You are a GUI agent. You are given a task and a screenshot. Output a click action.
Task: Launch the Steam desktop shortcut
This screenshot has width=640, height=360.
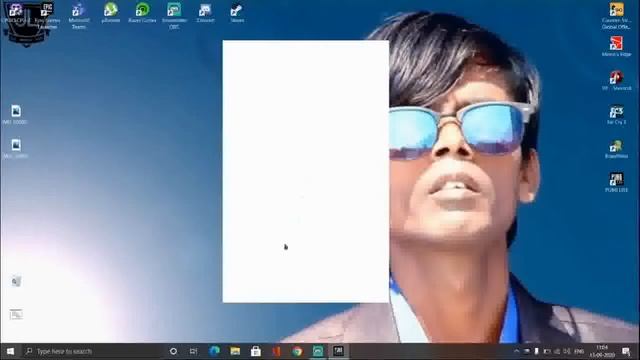pos(237,12)
